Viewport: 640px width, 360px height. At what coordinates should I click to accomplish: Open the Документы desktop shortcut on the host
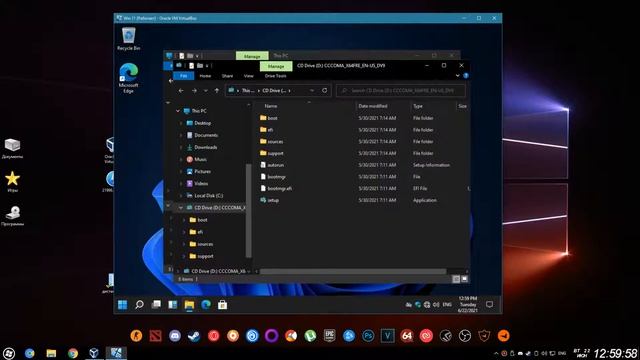click(x=12, y=148)
